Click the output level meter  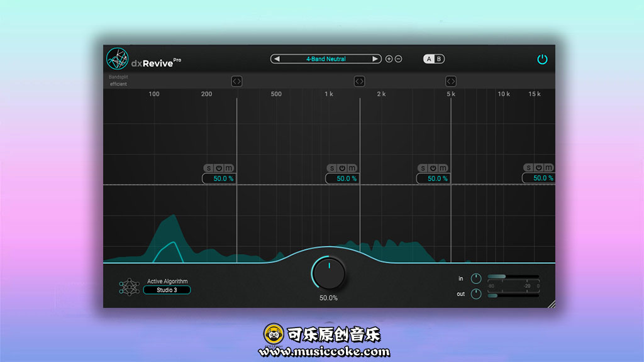tap(513, 295)
